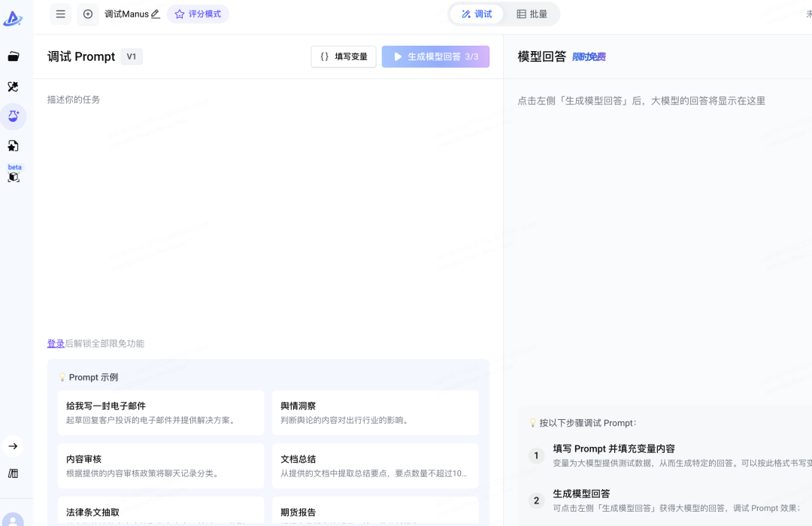
Task: Click step 2 生成模型回答 text
Action: pyautogui.click(x=581, y=494)
